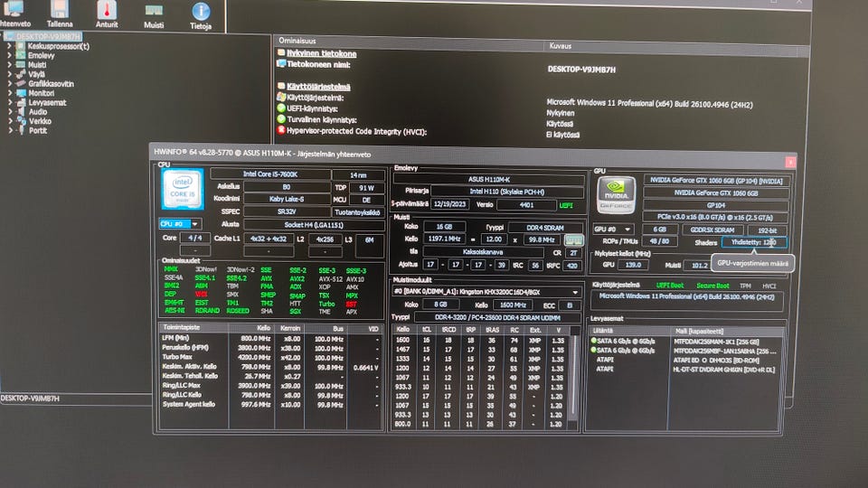Click the UEFI-käynnistys green status icon
Screen dimensions: 868x488
click(281, 108)
